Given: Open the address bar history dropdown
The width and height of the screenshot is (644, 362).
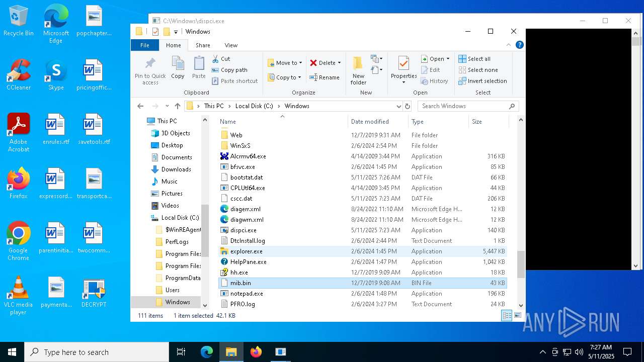Looking at the screenshot, I should click(x=399, y=106).
